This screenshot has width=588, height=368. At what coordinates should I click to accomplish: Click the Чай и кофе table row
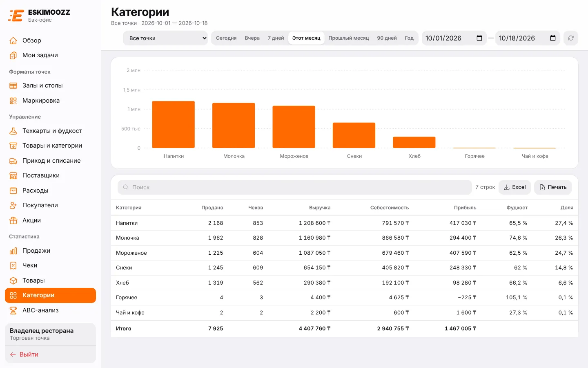[x=345, y=313]
